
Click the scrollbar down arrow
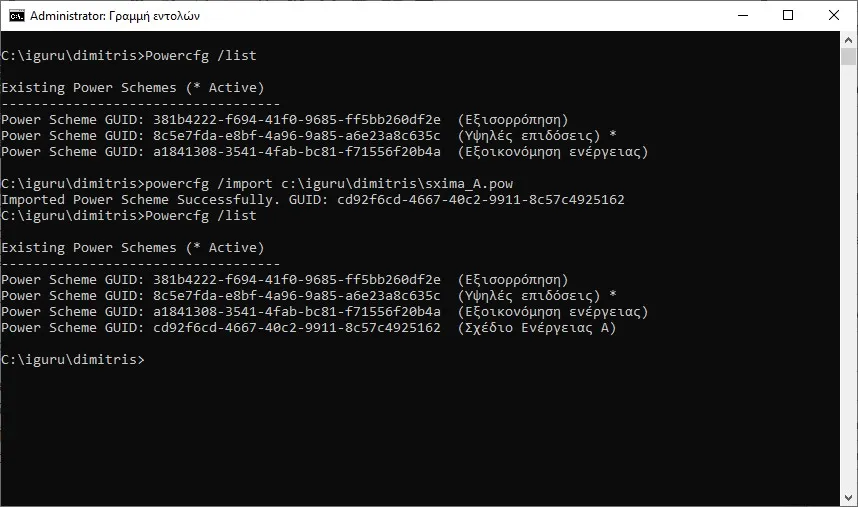(x=849, y=498)
